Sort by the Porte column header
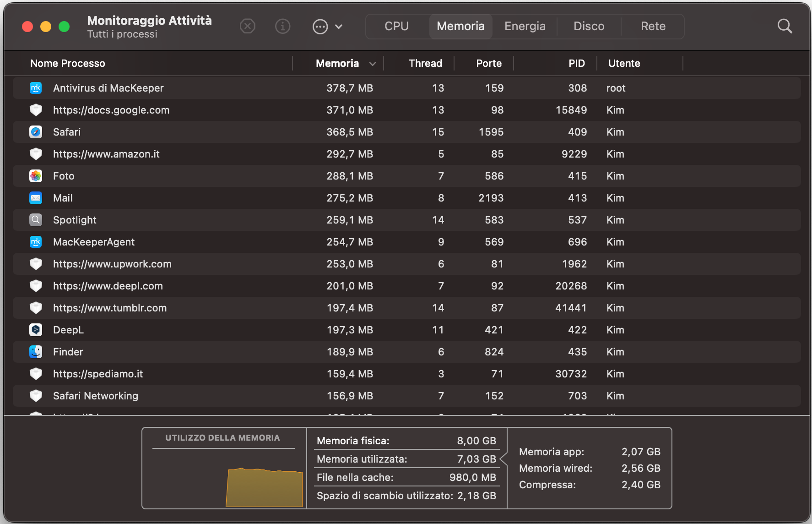 489,63
